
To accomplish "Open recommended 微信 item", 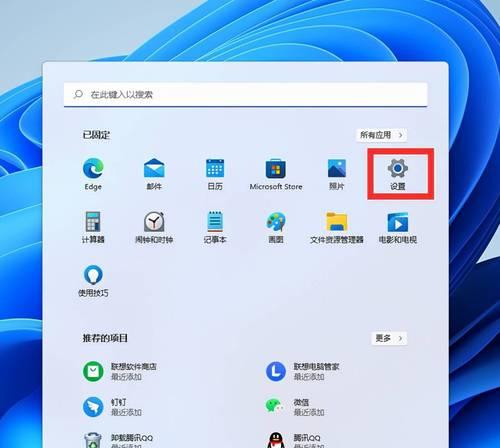I will [295, 407].
